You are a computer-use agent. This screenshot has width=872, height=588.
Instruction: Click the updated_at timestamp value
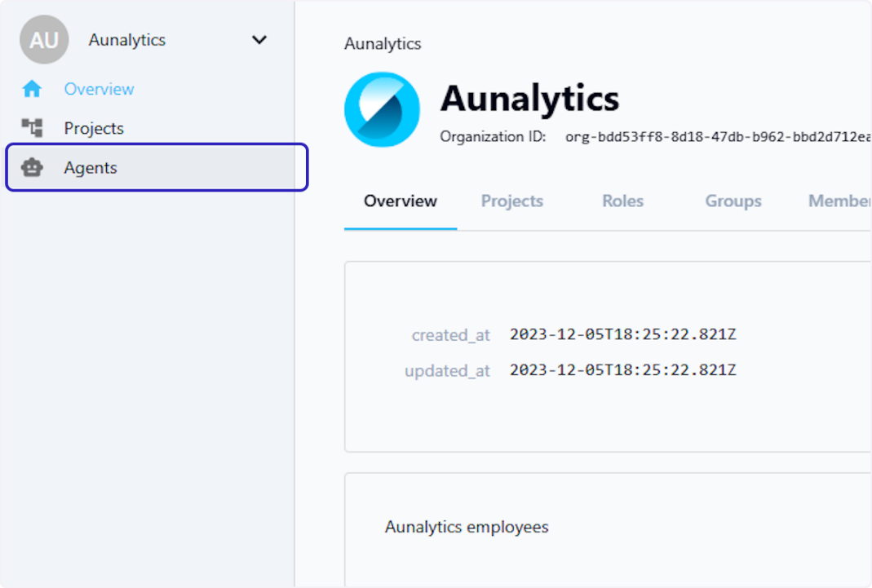(623, 370)
